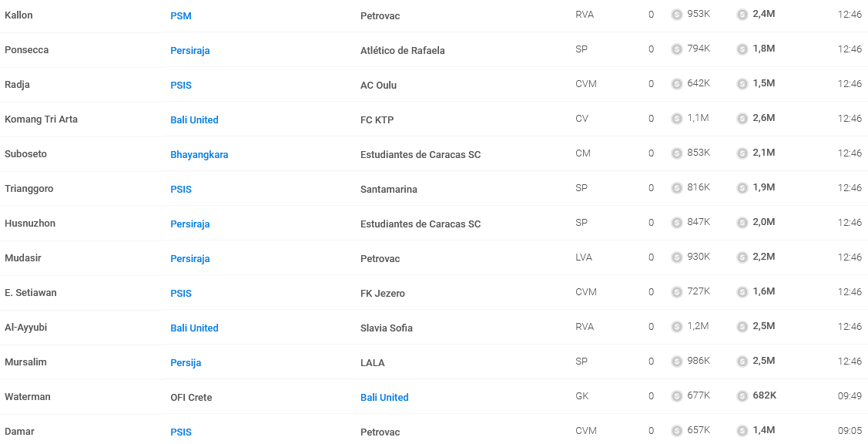Select the Trianggoro player row

(434, 188)
